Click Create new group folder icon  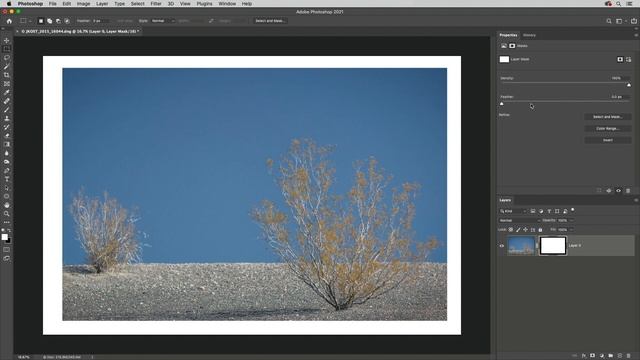611,356
